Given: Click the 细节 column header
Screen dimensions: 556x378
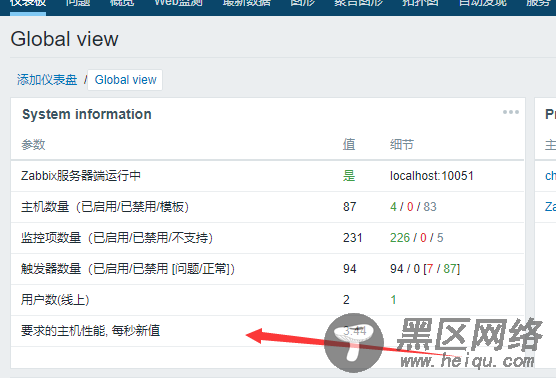Looking at the screenshot, I should [402, 145].
